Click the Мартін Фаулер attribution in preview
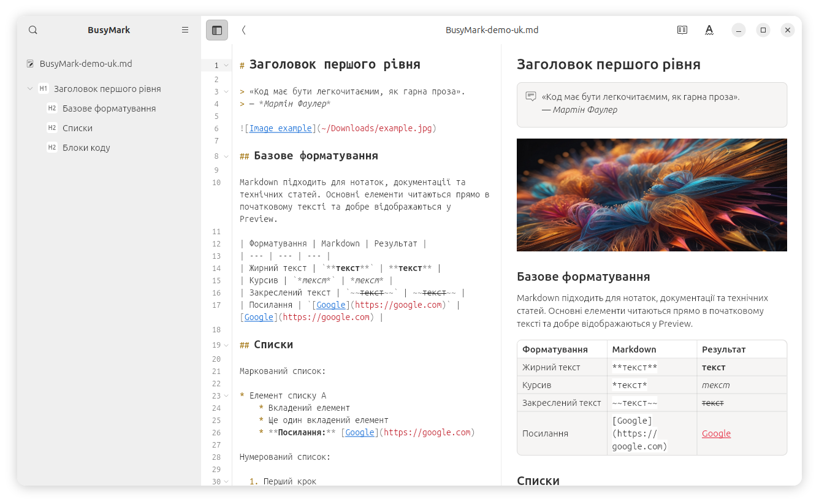Image resolution: width=819 pixels, height=504 pixels. (585, 110)
